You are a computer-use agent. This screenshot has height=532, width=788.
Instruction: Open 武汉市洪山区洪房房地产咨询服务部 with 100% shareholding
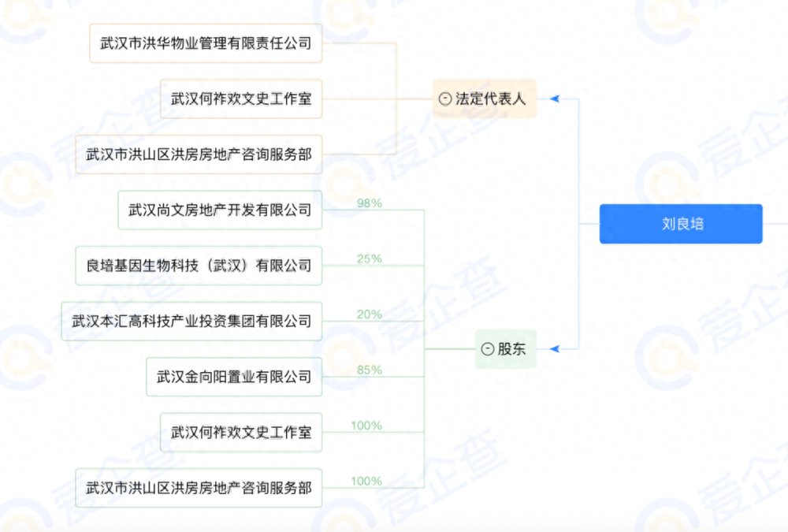(199, 488)
